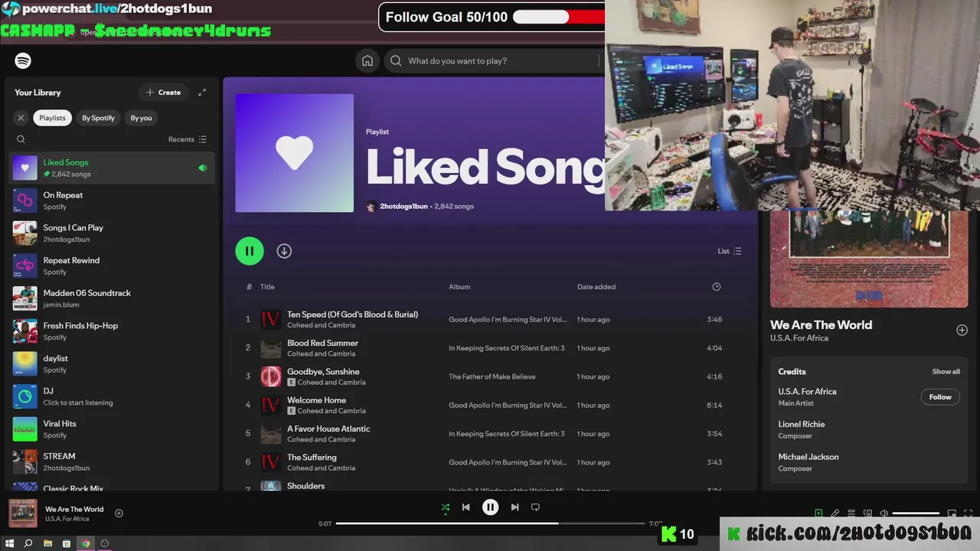Open the STREAM playlist
Screen dimensions: 980x551
coord(112,461)
